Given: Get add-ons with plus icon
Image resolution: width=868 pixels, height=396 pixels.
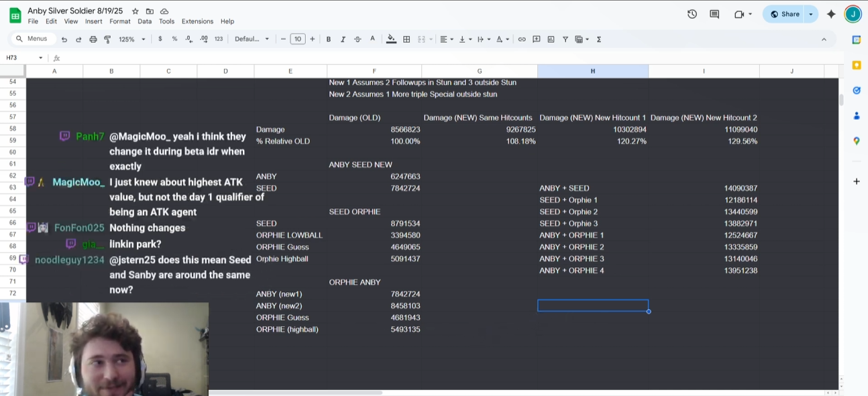Looking at the screenshot, I should (x=857, y=182).
